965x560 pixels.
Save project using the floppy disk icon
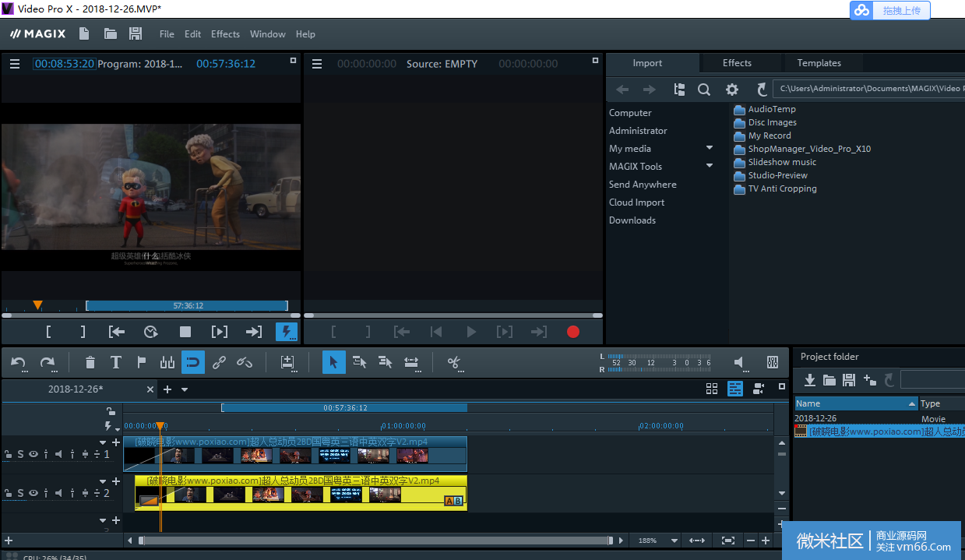pos(136,33)
